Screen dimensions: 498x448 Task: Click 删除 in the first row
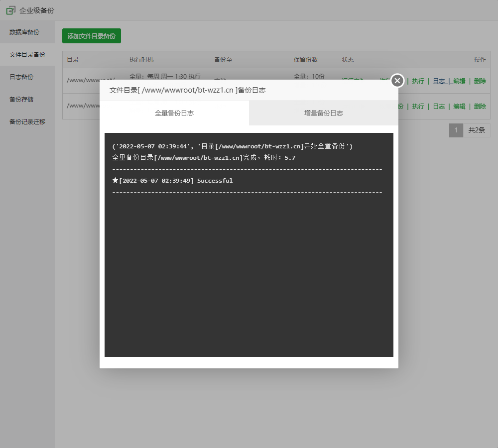click(x=480, y=81)
